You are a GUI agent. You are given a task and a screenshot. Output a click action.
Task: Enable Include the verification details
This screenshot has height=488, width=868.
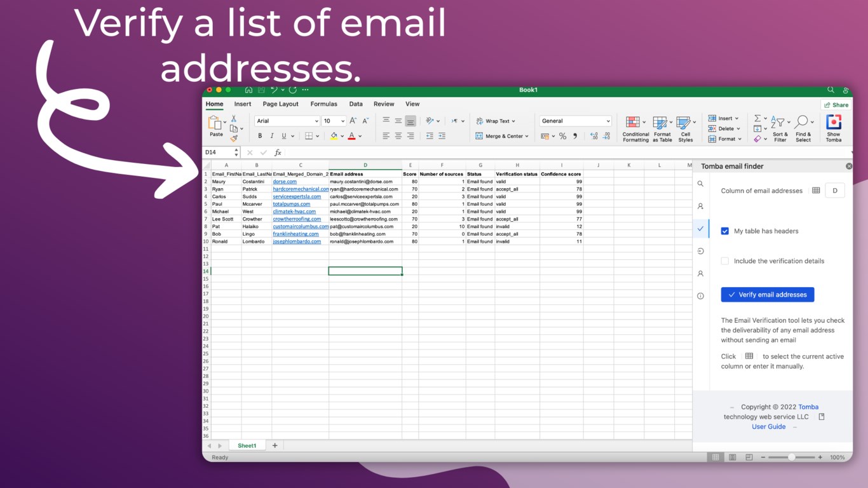pyautogui.click(x=725, y=261)
